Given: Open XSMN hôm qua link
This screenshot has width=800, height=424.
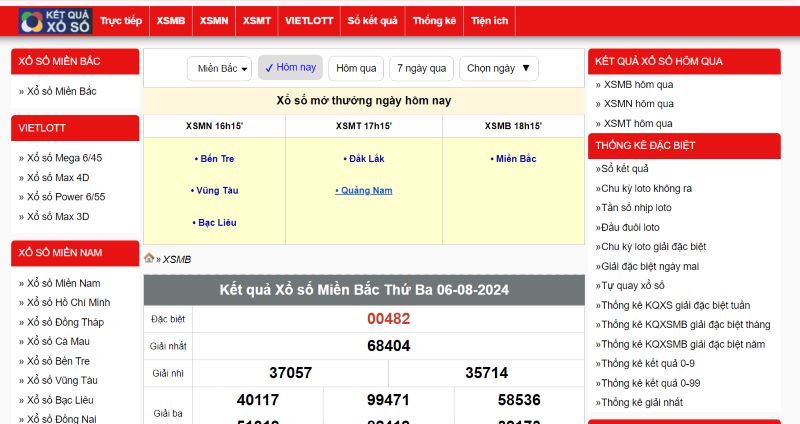Looking at the screenshot, I should (637, 103).
